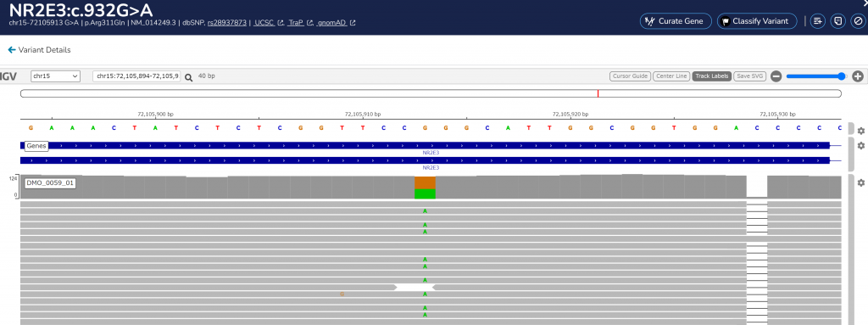Click the 72,105,900 bp ruler label
This screenshot has height=325, width=868.
click(x=156, y=115)
